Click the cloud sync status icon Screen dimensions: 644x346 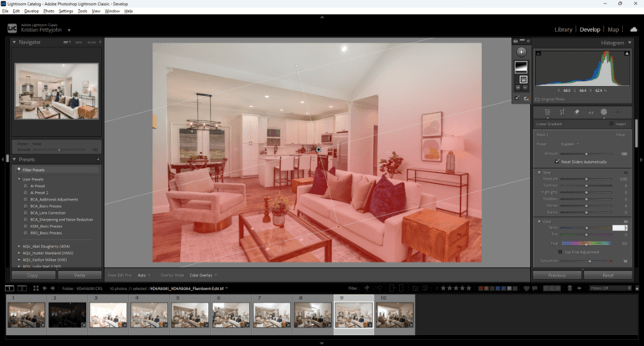(x=634, y=29)
